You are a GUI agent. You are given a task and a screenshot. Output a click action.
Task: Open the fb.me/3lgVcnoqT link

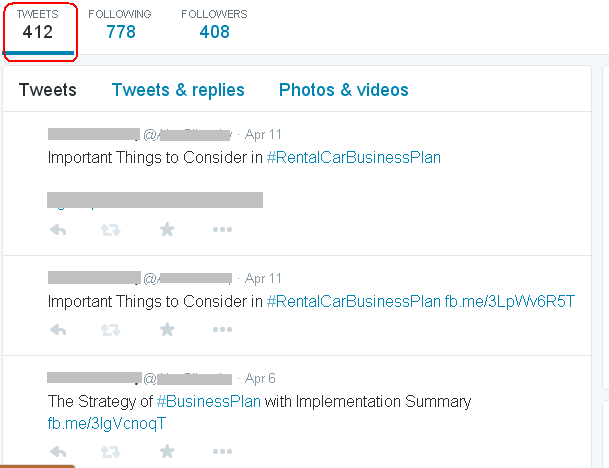pyautogui.click(x=106, y=423)
